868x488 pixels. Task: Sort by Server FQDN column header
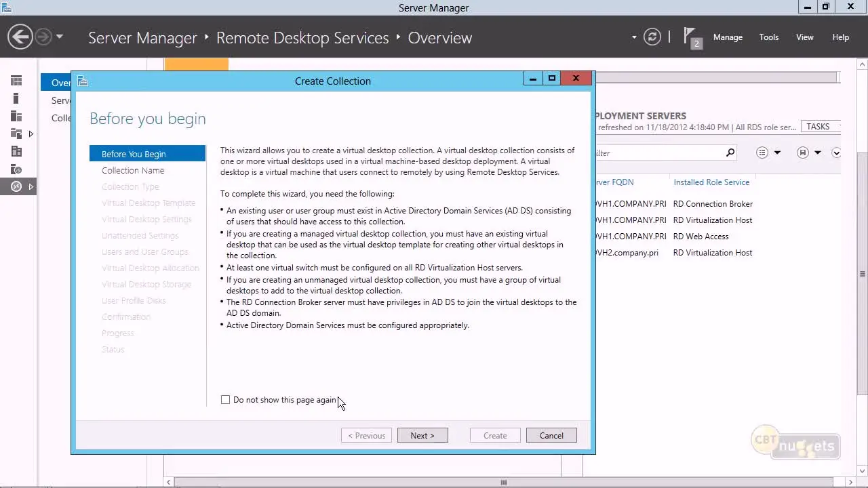pyautogui.click(x=614, y=182)
